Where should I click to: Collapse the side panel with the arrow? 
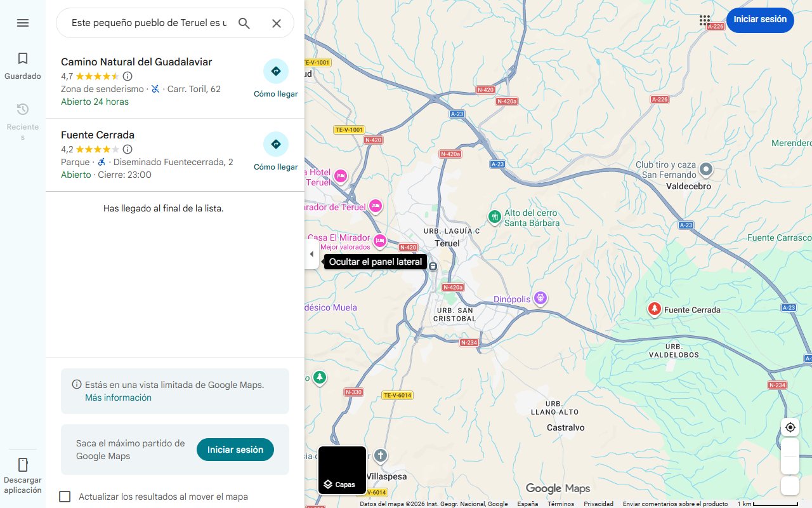tap(311, 253)
